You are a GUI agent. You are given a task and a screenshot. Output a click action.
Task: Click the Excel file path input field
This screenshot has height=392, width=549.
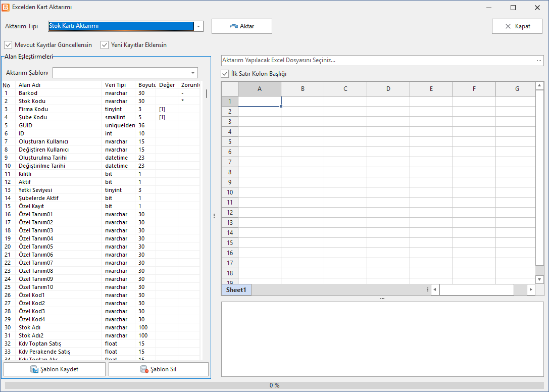(x=378, y=60)
